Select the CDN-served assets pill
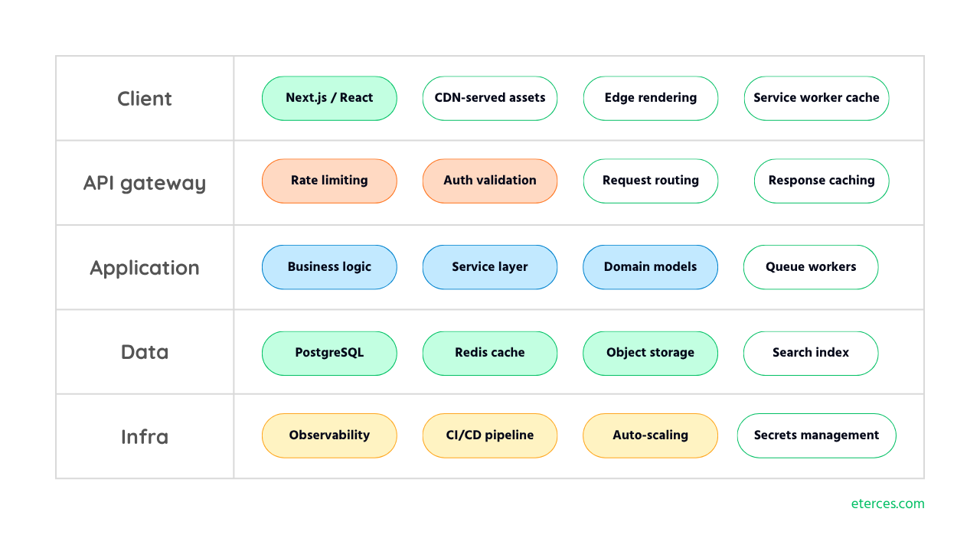The image size is (980, 551). pyautogui.click(x=490, y=98)
